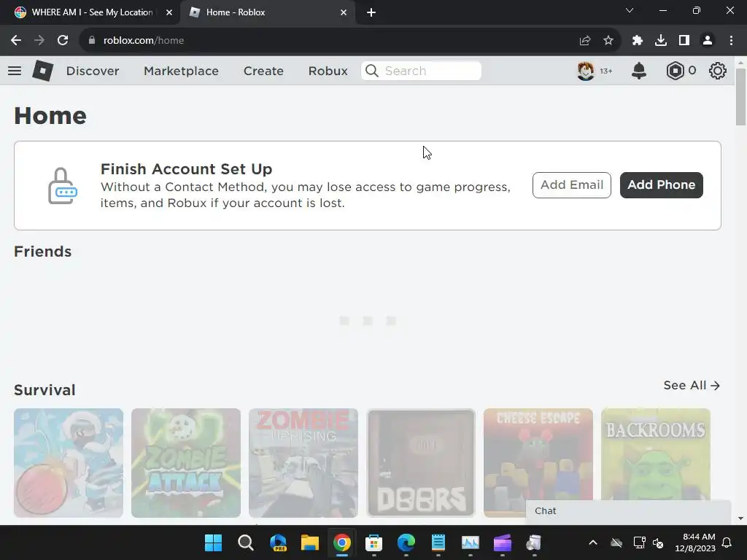Screen dimensions: 747x560
Task: Open the Windows Start menu
Action: click(214, 542)
